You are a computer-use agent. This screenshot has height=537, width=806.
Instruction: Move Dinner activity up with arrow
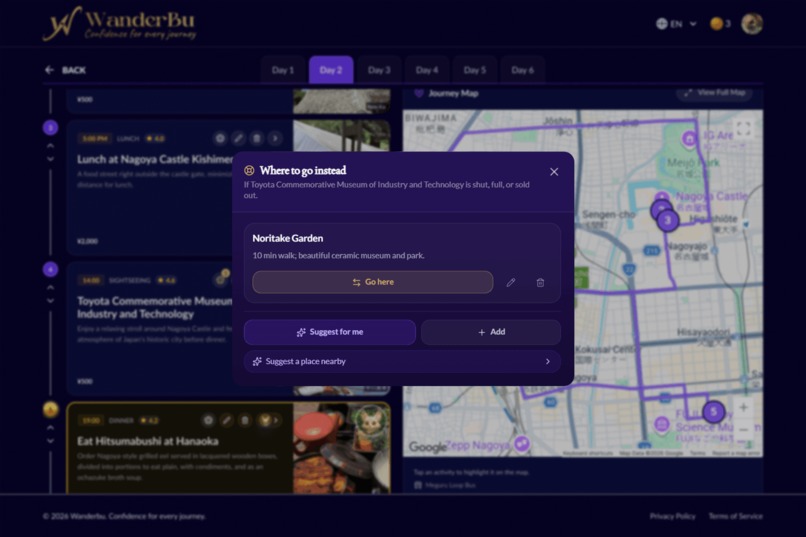click(x=50, y=428)
